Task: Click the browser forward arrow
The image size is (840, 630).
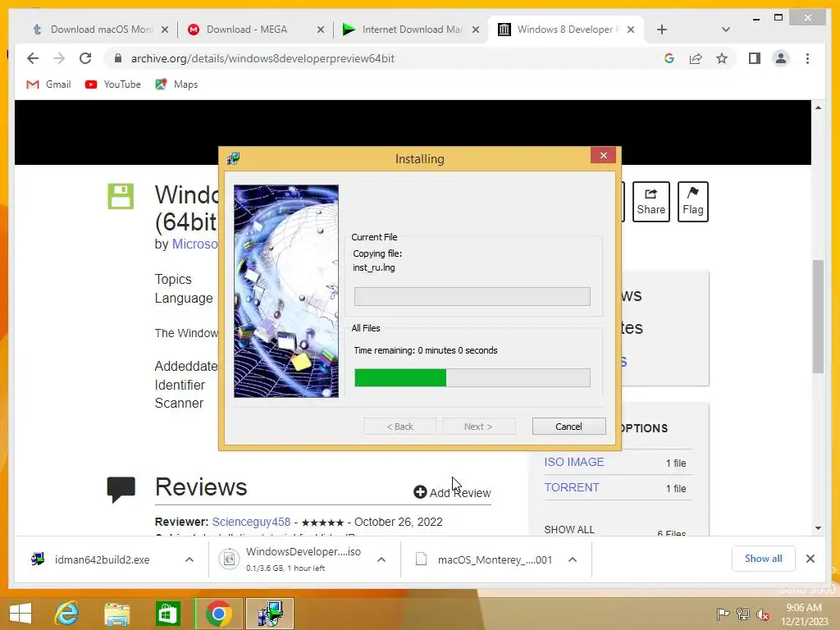Action: [59, 58]
